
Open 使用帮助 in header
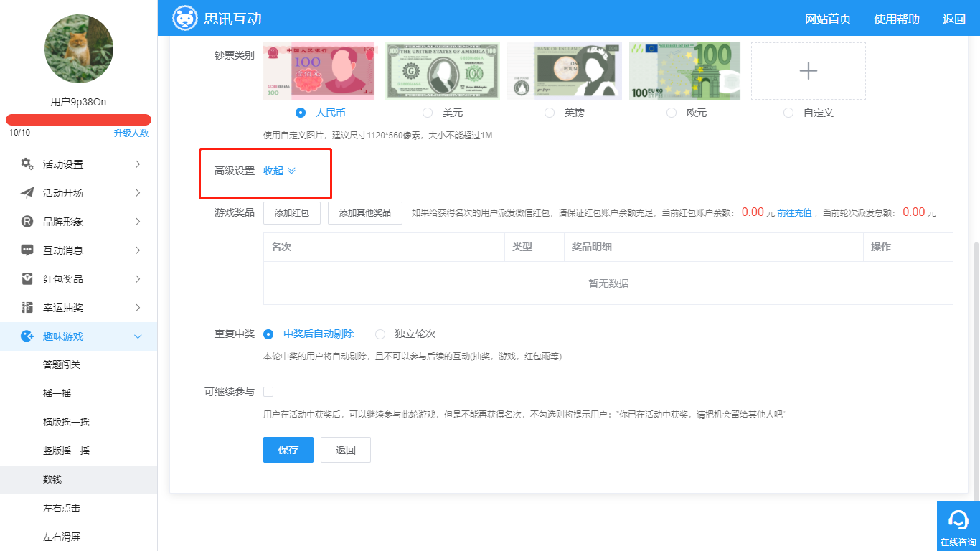897,19
